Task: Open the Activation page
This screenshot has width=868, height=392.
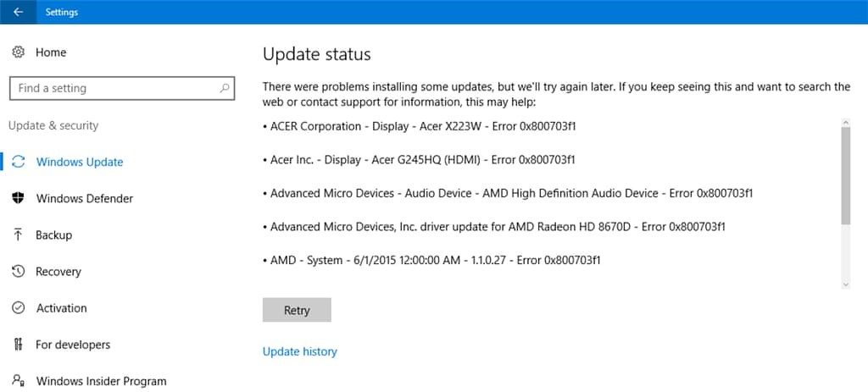Action: (x=61, y=308)
